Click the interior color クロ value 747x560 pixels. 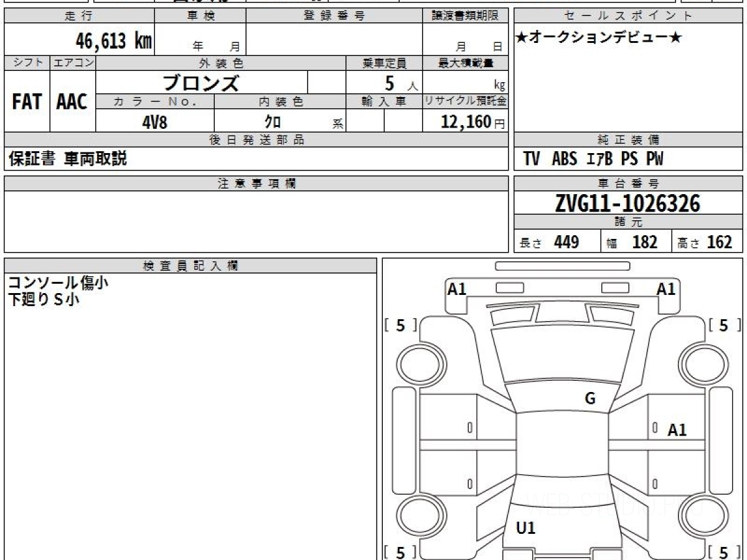pos(273,122)
